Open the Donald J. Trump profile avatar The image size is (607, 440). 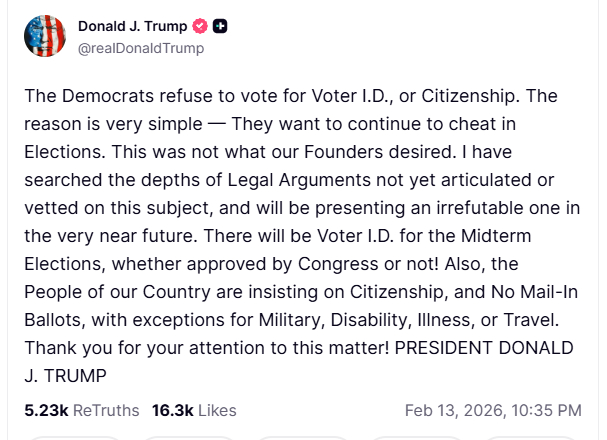tap(44, 36)
